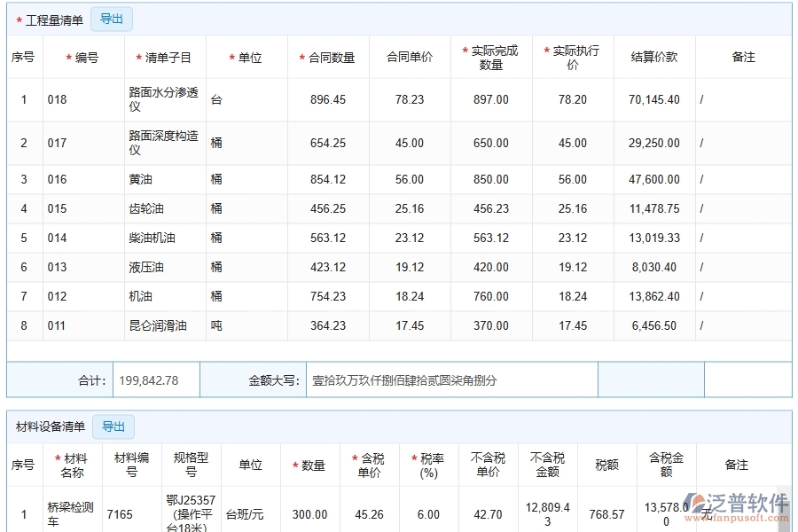798x532 pixels.
Task: Click the 金额大写 amount-in-words field
Action: tap(450, 379)
